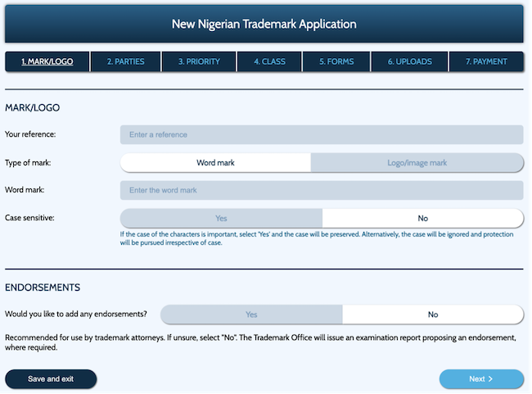Open the 4. CLASS step

[x=269, y=61]
